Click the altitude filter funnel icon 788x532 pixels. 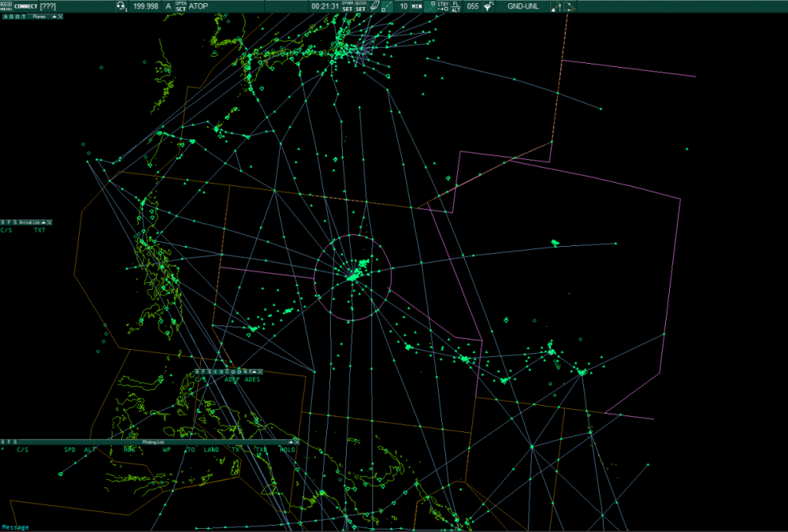click(489, 6)
